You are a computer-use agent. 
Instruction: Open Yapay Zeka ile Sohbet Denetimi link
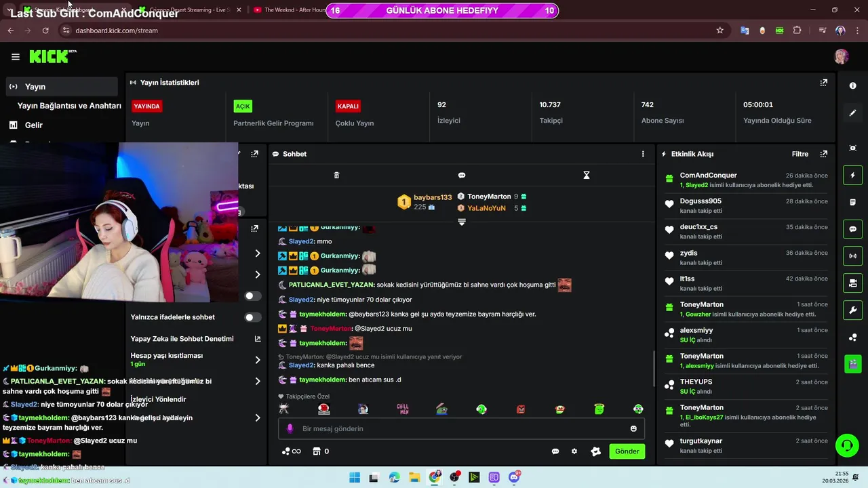257,339
